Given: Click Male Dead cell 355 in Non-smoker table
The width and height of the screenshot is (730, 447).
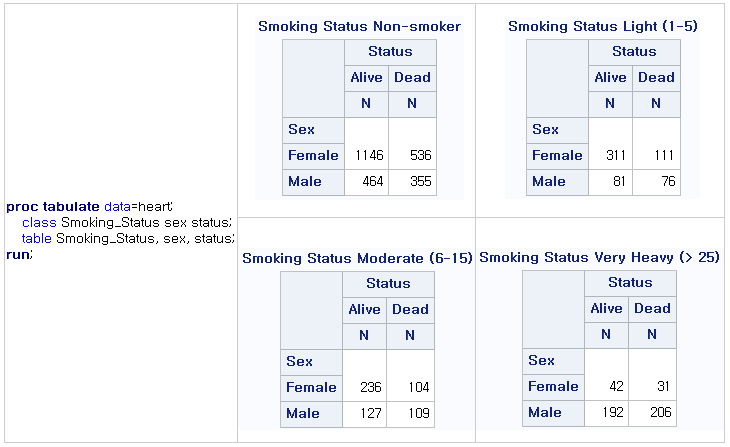Looking at the screenshot, I should point(421,181).
